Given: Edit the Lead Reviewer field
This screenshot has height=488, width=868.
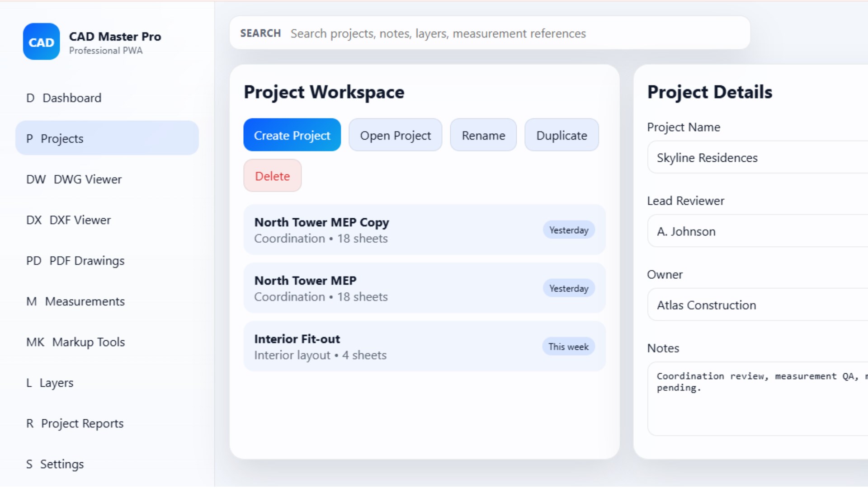Looking at the screenshot, I should [x=758, y=231].
